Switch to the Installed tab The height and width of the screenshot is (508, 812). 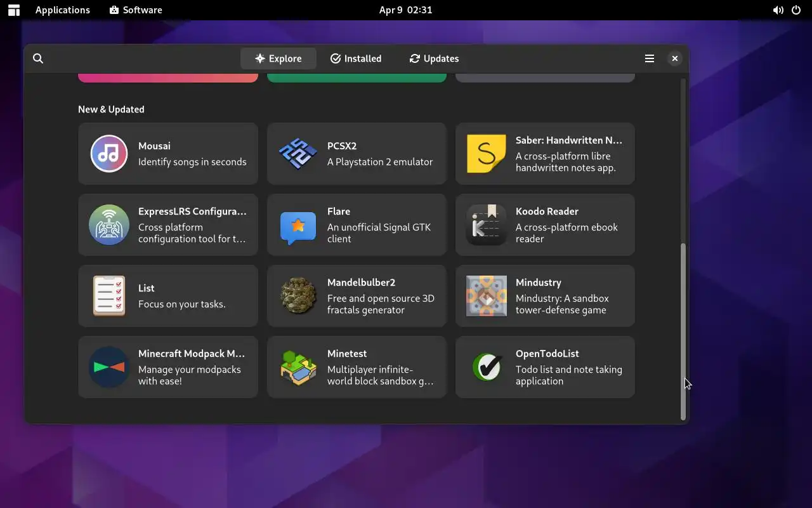356,58
